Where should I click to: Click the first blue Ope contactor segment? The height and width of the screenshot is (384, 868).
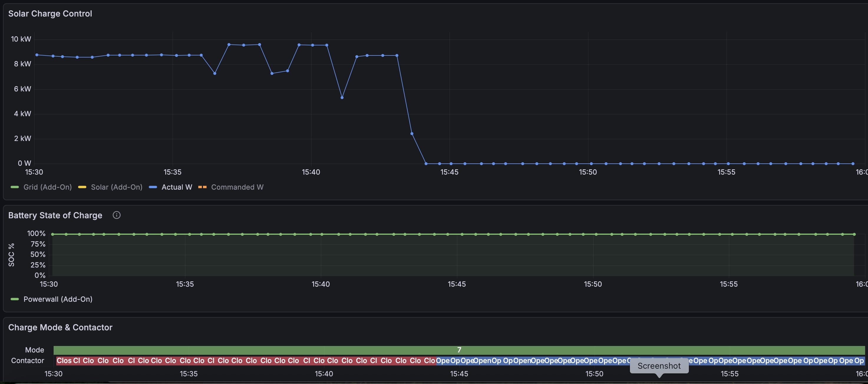[x=443, y=360]
